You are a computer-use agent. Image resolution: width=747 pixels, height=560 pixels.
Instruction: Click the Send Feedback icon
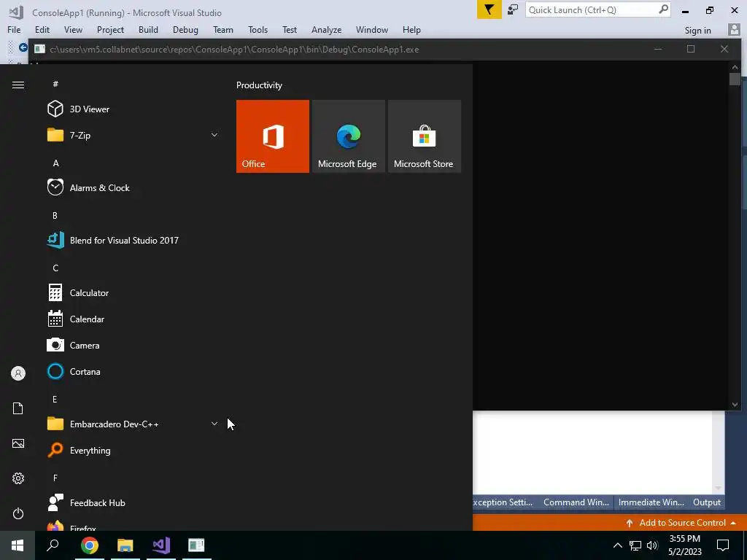coord(513,10)
